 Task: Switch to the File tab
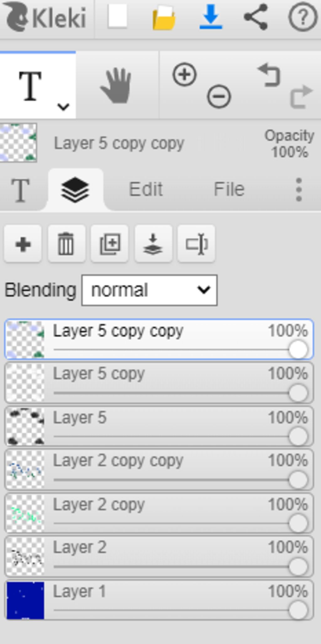pos(229,189)
